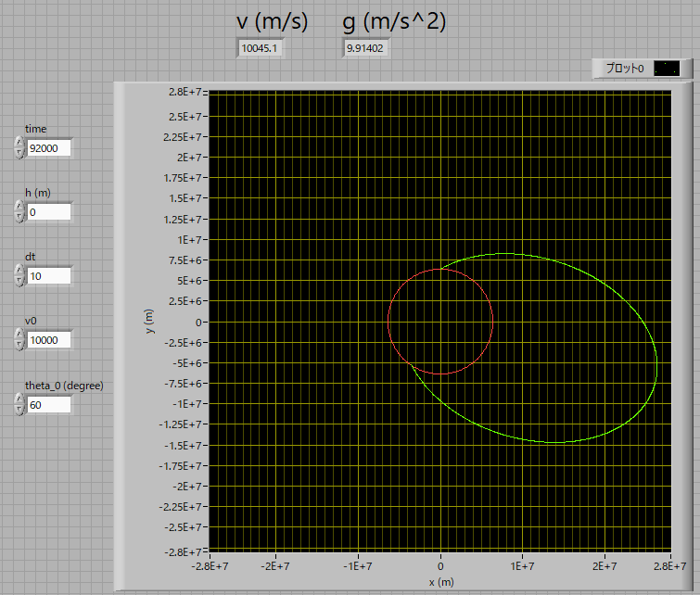Increment the dt value
700x595 pixels.
[19, 270]
